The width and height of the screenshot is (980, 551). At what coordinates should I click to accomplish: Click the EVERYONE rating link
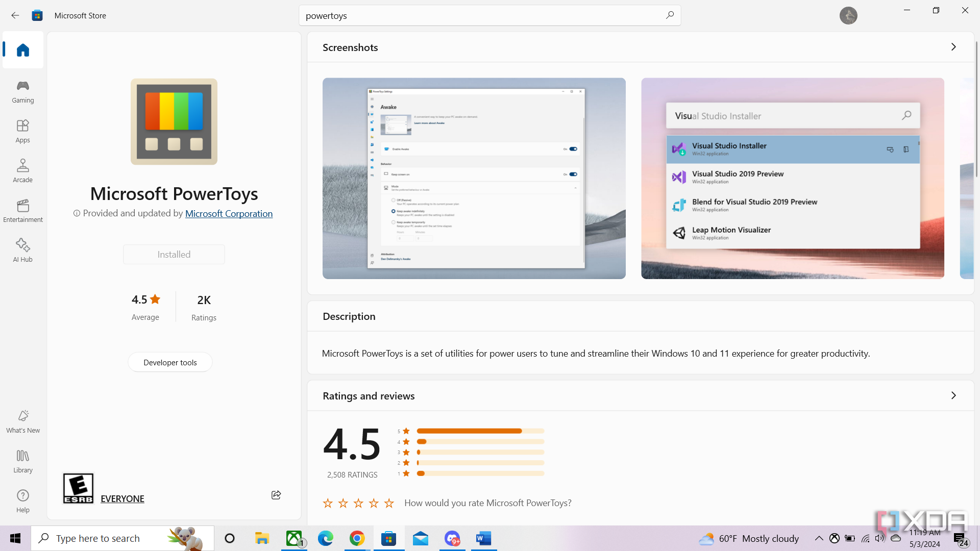point(122,498)
